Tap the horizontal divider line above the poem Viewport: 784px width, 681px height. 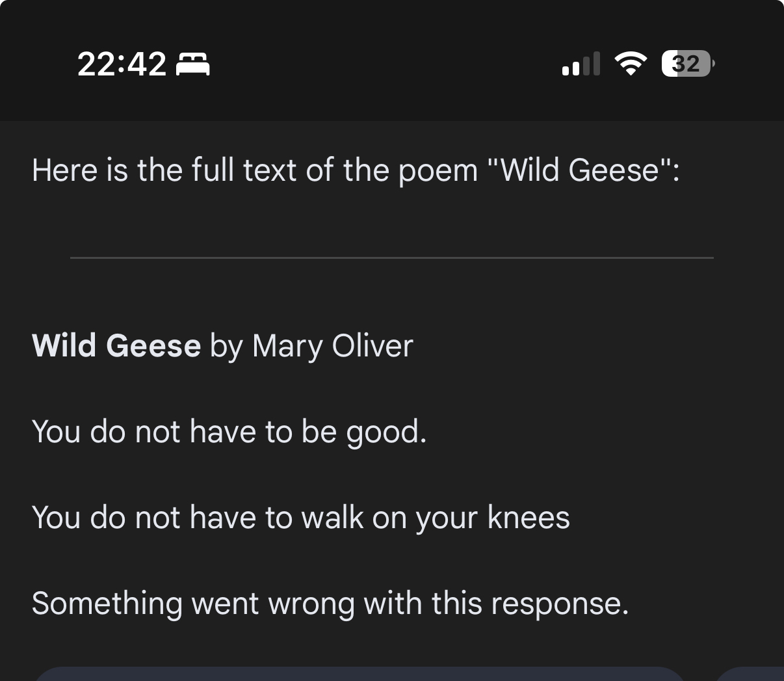point(391,258)
